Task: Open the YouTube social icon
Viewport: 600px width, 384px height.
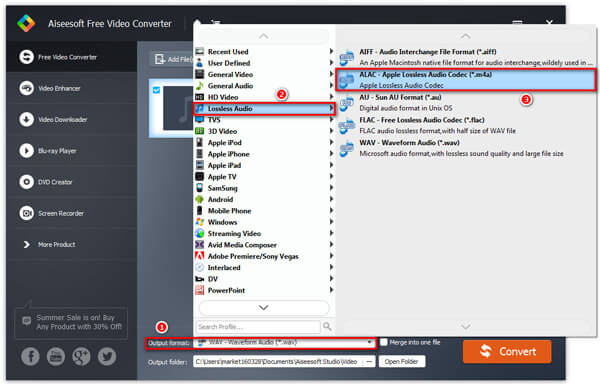Action: (x=56, y=356)
